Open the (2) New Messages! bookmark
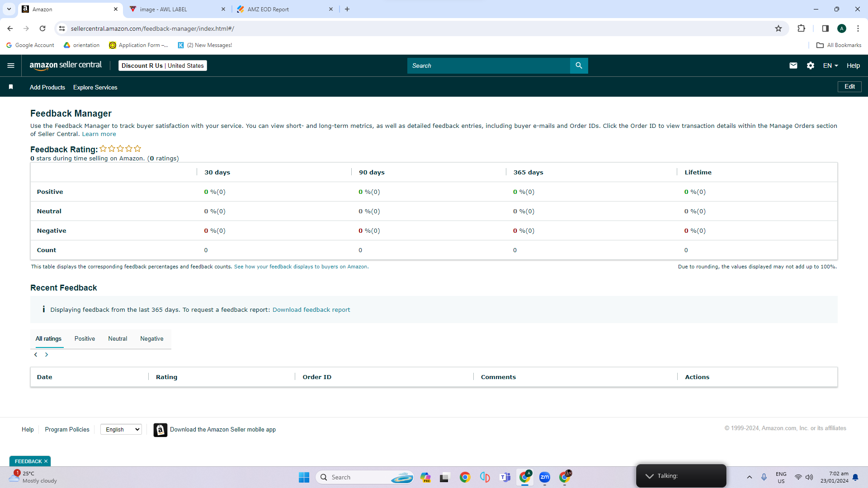The width and height of the screenshot is (868, 488). (x=205, y=45)
